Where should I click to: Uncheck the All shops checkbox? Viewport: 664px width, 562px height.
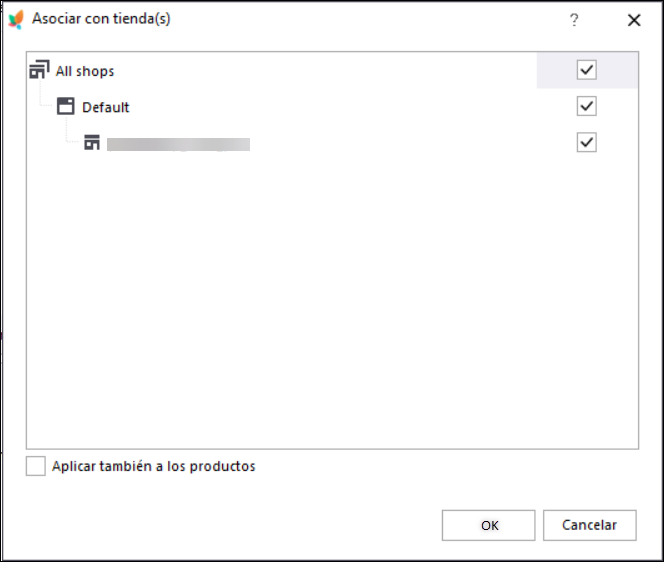pos(587,70)
